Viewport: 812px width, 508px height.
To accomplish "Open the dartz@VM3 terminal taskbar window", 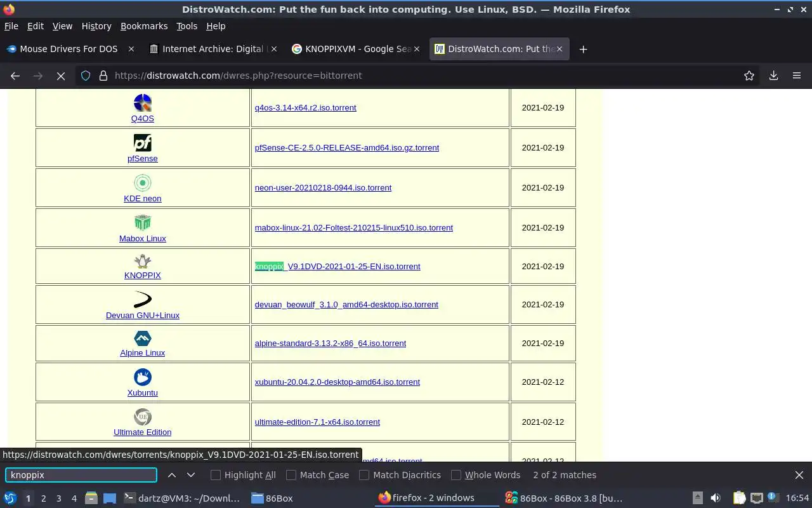I will (182, 498).
